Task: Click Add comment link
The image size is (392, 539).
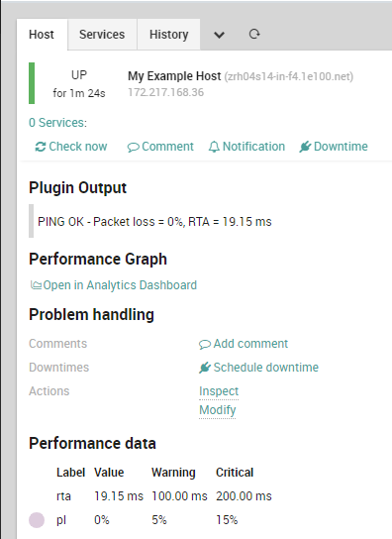Action: [250, 344]
